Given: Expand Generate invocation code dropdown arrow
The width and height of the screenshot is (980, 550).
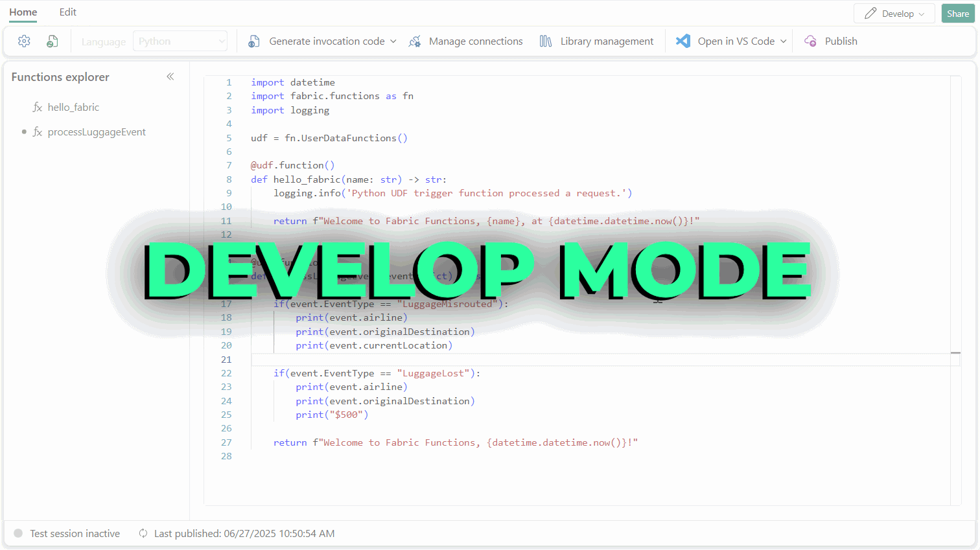Looking at the screenshot, I should (x=393, y=41).
